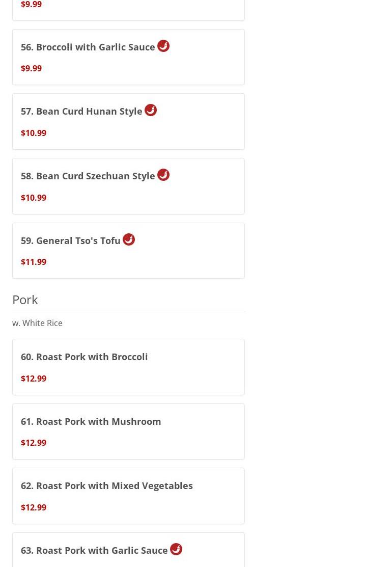The height and width of the screenshot is (567, 392).
Task: Choose 58. Bean Curd Szechuan Style
Action: [x=128, y=186]
